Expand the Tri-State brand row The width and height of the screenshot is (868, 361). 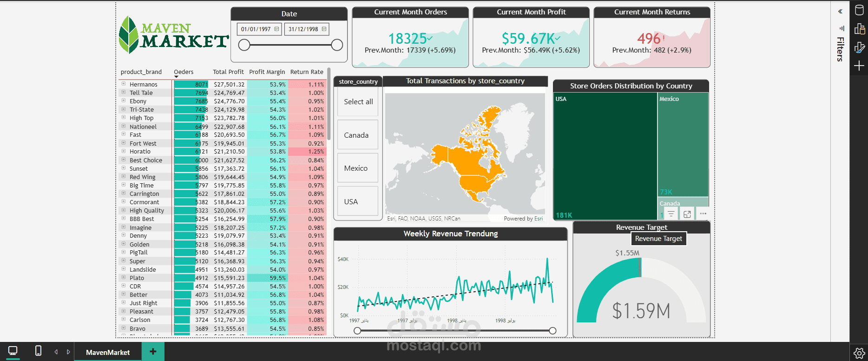(124, 109)
